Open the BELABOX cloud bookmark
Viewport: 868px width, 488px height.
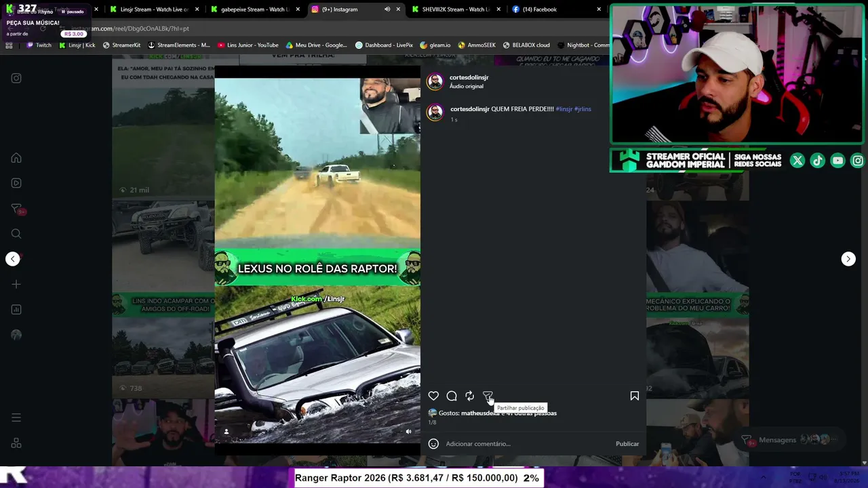(x=526, y=45)
